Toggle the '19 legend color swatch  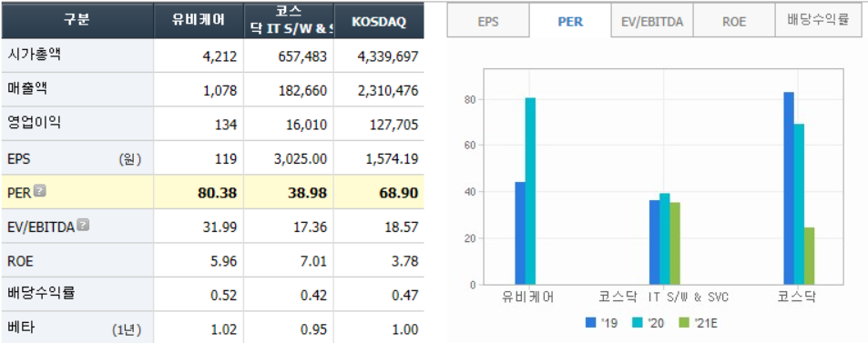(591, 322)
